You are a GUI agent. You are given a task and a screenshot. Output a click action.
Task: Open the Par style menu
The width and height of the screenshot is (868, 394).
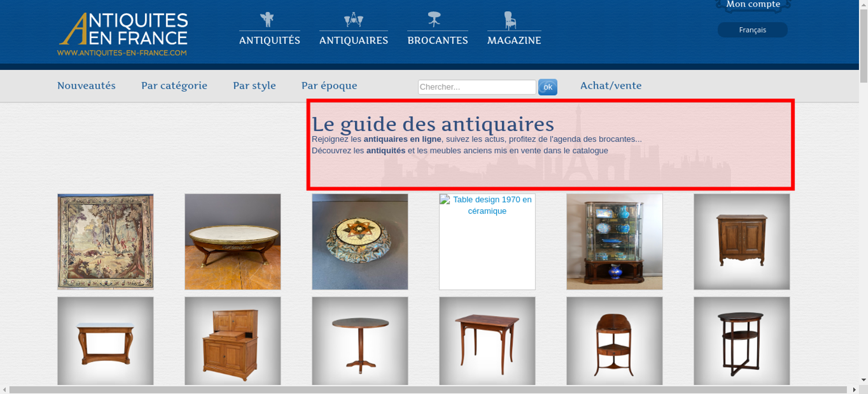pos(254,85)
